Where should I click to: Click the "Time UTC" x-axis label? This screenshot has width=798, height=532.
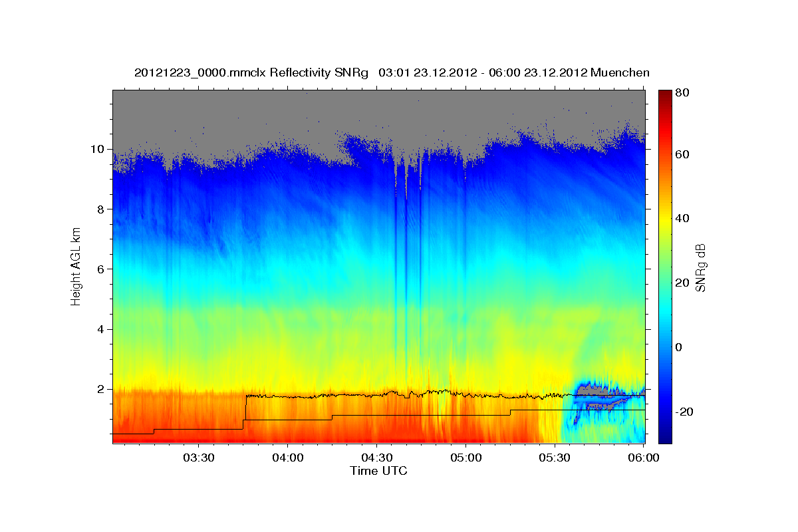click(378, 471)
